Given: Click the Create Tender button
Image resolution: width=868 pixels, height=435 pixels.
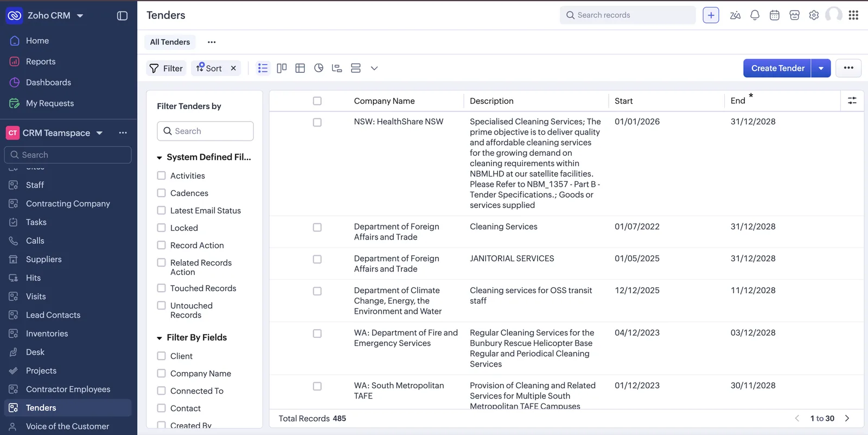Looking at the screenshot, I should (x=777, y=68).
